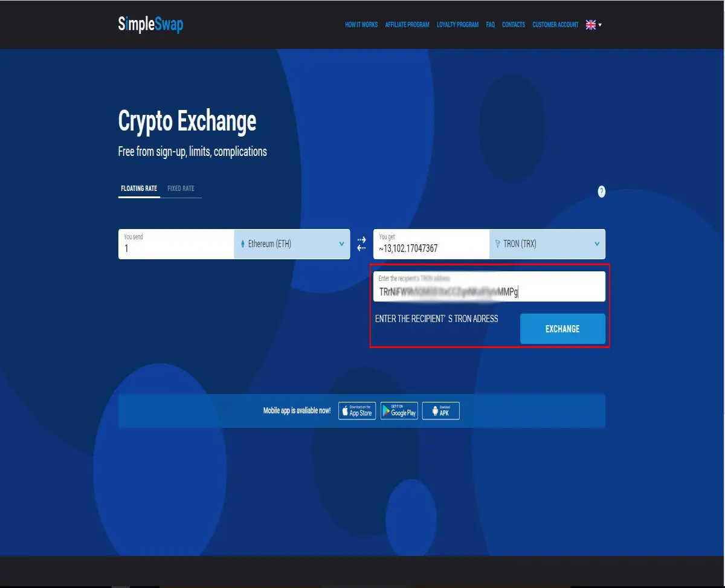Click the Mobile app is available now text

point(297,411)
